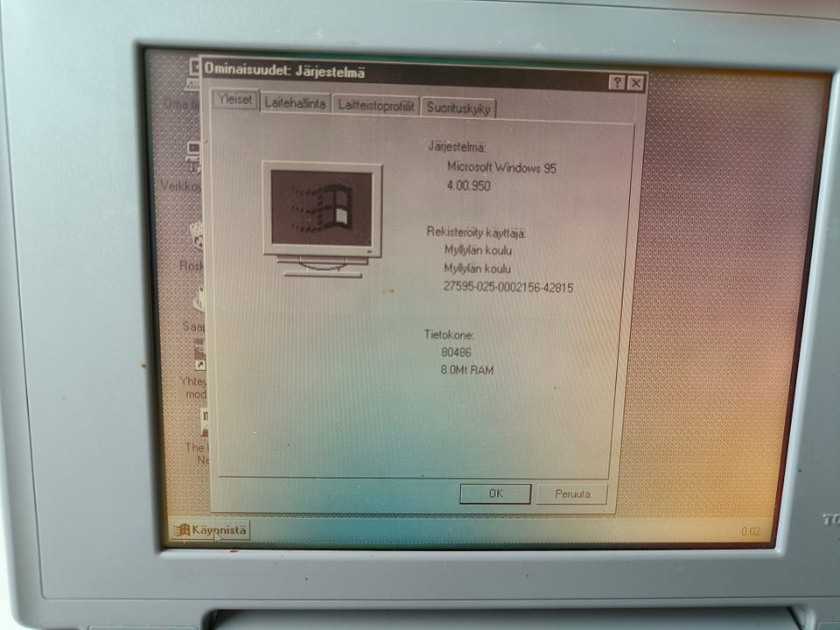Open the Laitteistoprofiilit tab
The image size is (840, 630).
[375, 106]
